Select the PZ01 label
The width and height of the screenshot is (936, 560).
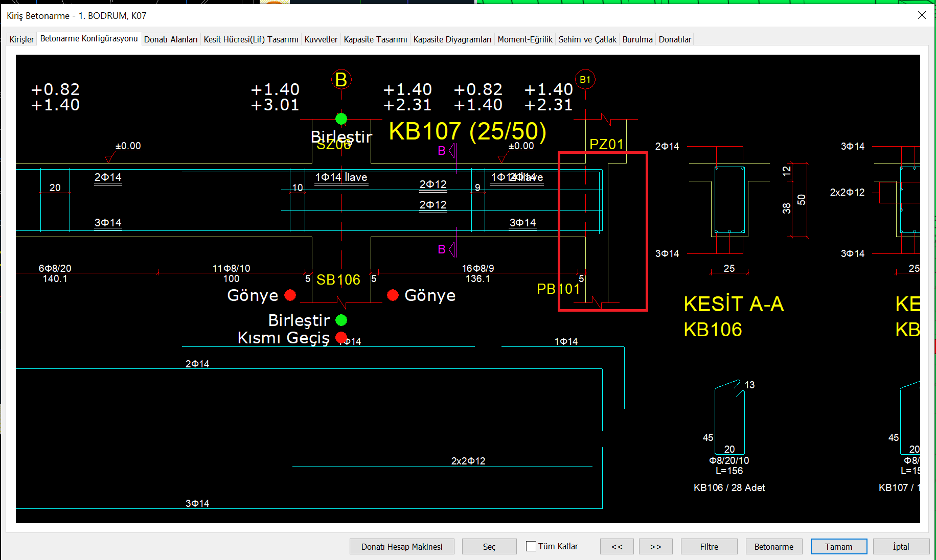(x=607, y=144)
